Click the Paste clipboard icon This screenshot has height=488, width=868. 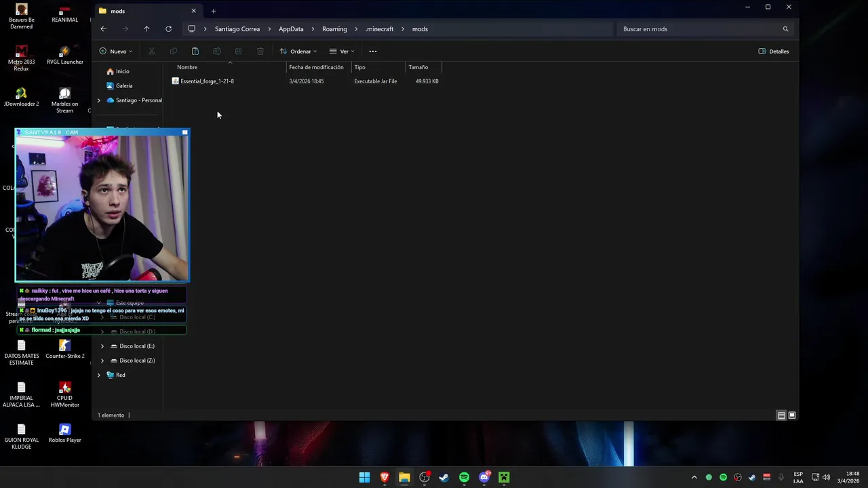pyautogui.click(x=195, y=52)
